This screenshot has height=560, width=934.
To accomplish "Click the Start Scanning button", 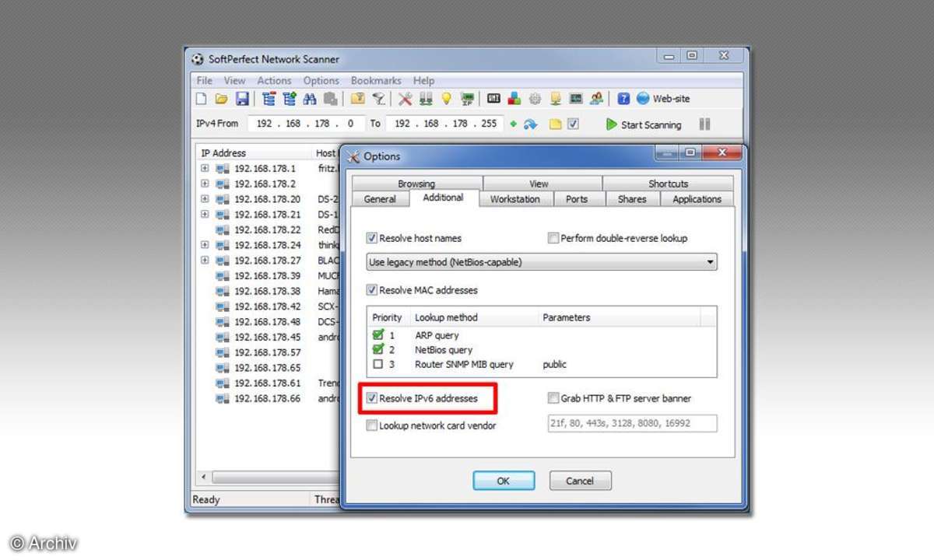I will (644, 124).
